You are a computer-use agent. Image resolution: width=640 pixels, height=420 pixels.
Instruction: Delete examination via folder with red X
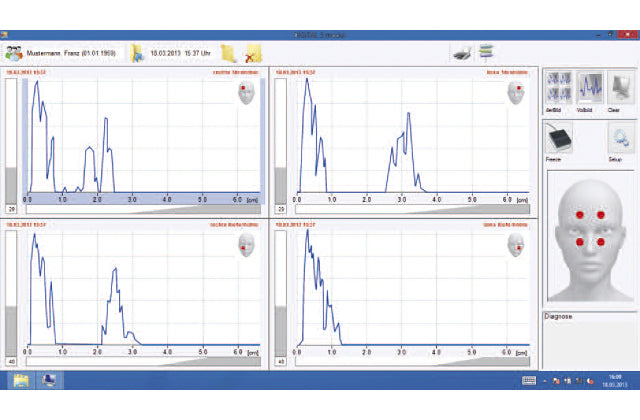point(253,53)
